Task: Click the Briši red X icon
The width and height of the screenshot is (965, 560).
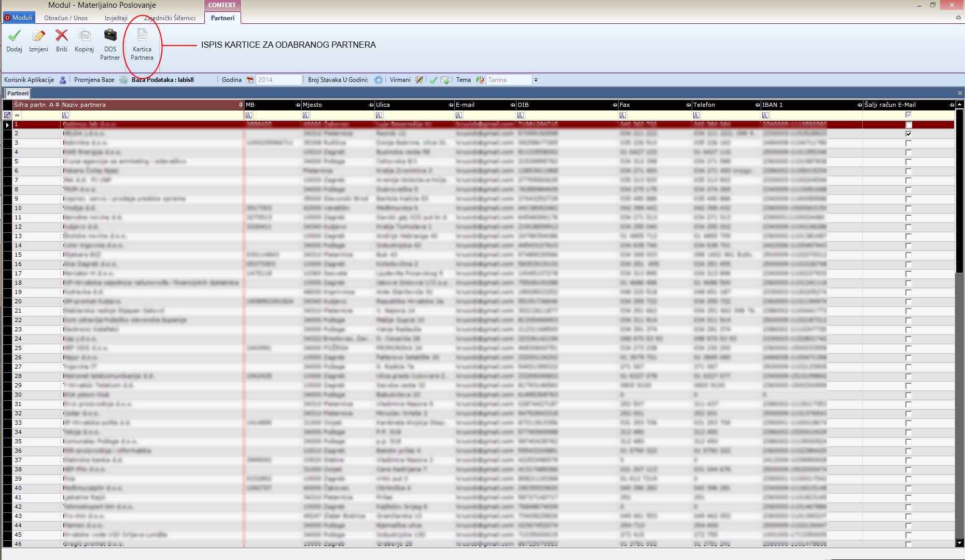Action: pos(62,36)
